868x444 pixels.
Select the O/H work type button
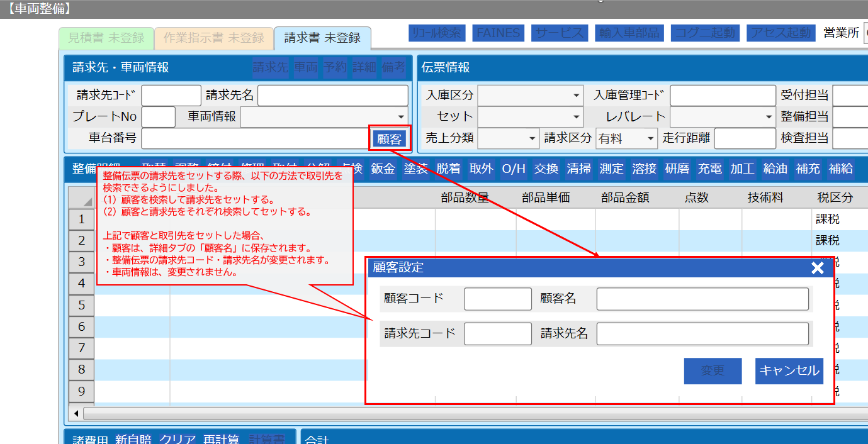[x=513, y=169]
